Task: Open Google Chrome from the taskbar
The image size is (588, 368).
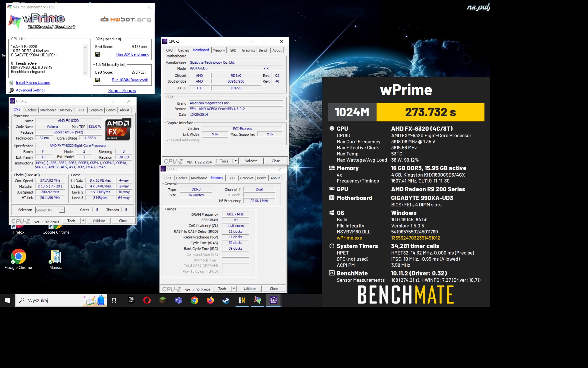Action: (194, 300)
